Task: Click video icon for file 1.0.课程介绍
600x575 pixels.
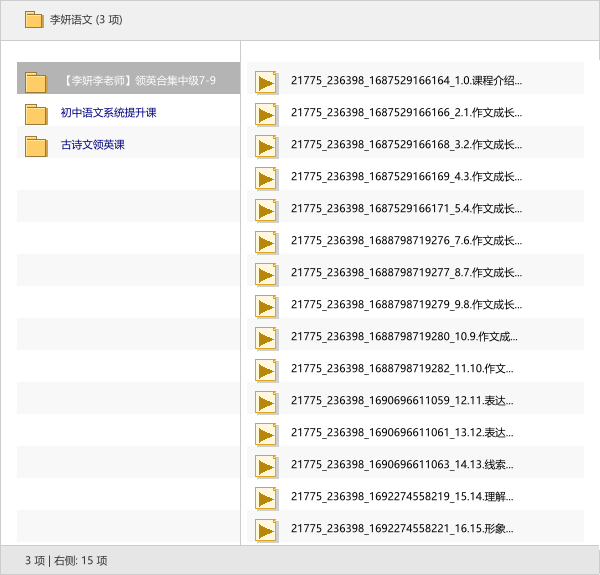Action: 266,82
